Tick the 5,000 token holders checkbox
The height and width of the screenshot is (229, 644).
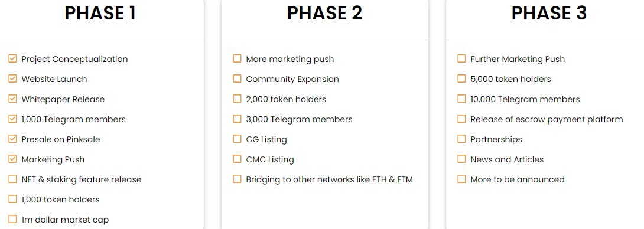point(461,79)
